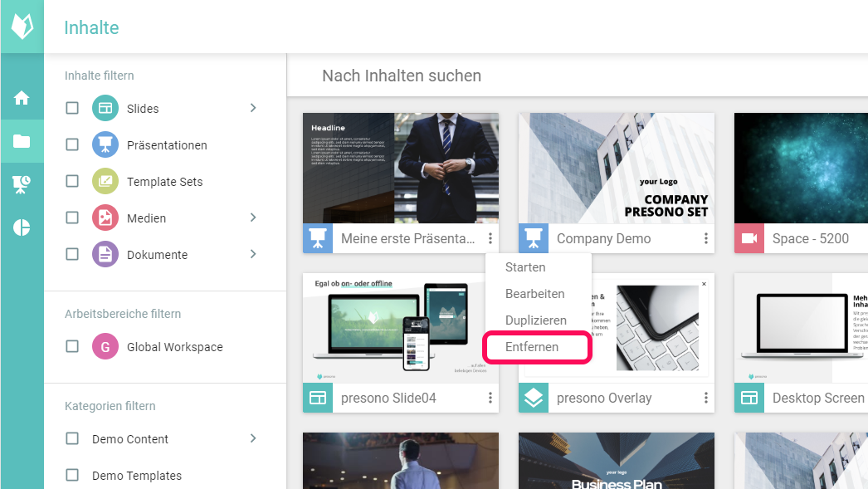
Task: Click video type icon on Space - 5200 card
Action: [x=749, y=238]
